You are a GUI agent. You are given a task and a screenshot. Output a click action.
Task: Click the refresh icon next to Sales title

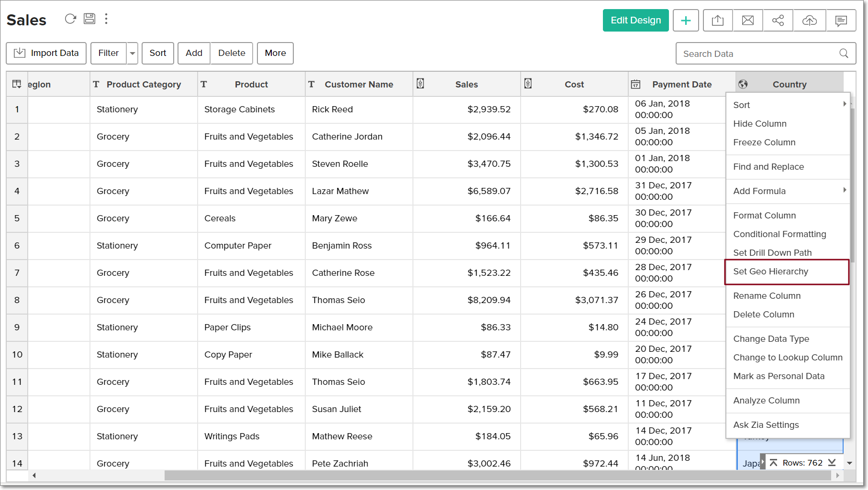pyautogui.click(x=70, y=19)
